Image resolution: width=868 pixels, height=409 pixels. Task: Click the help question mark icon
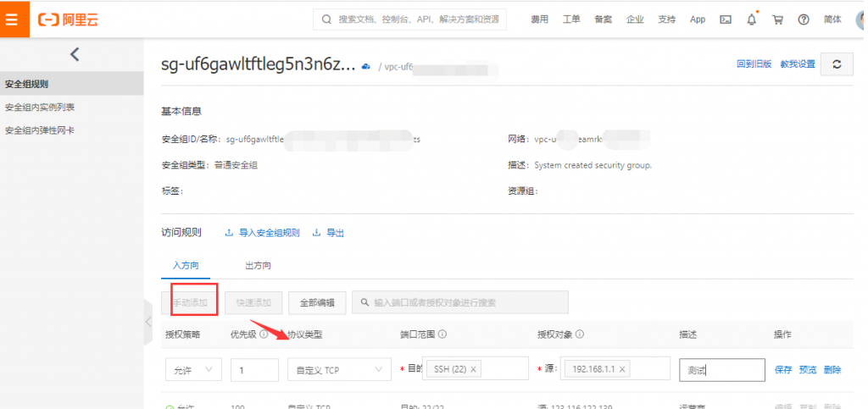click(x=804, y=19)
